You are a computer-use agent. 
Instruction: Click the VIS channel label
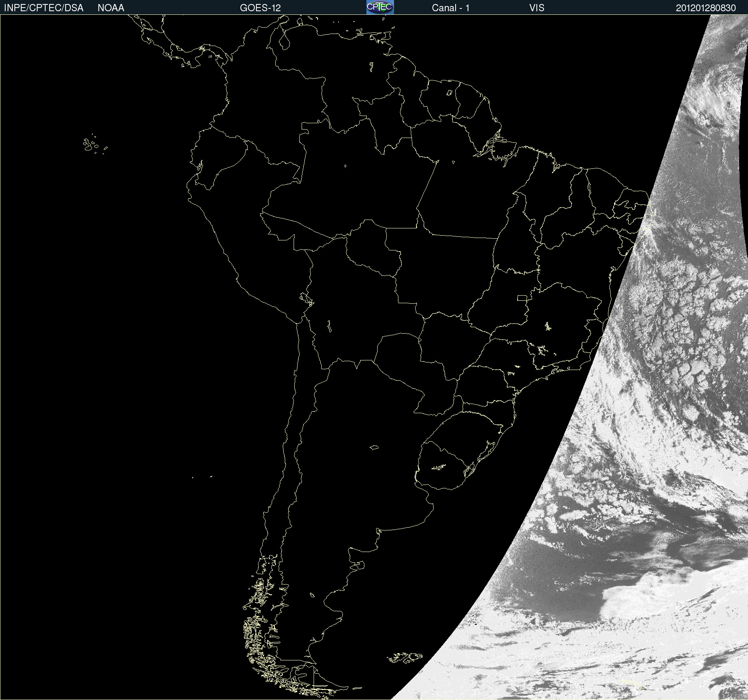[x=537, y=8]
